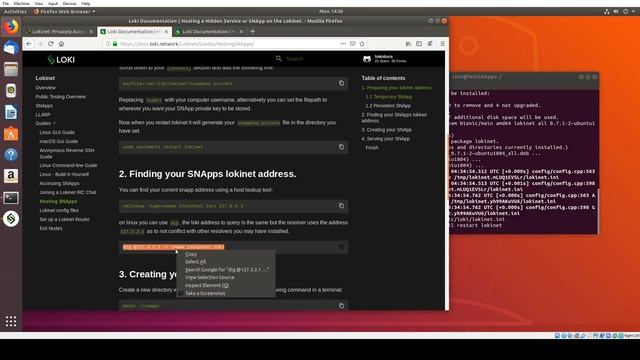Close the active Loki Documentation tab
This screenshot has height=360, width=640.
tap(166, 31)
